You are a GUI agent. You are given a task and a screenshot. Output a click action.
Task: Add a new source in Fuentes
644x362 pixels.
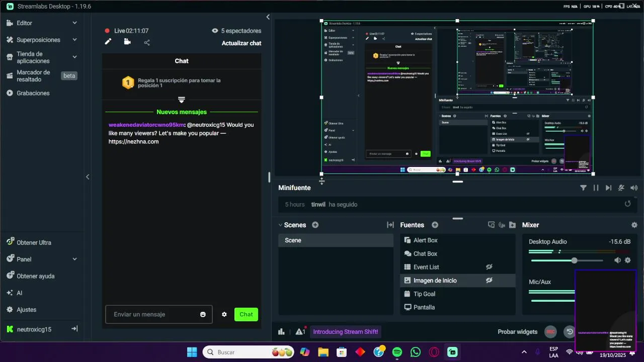(435, 225)
